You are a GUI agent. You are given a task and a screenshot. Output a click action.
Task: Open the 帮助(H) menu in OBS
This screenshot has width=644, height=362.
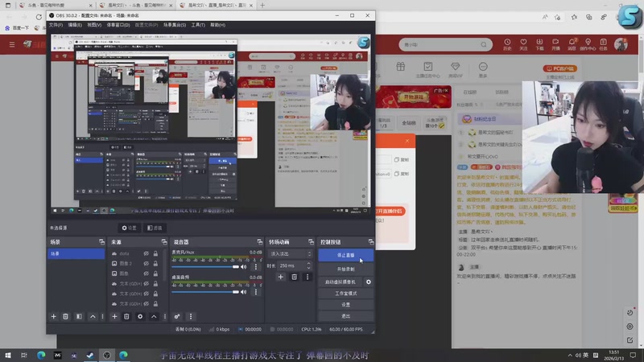217,25
